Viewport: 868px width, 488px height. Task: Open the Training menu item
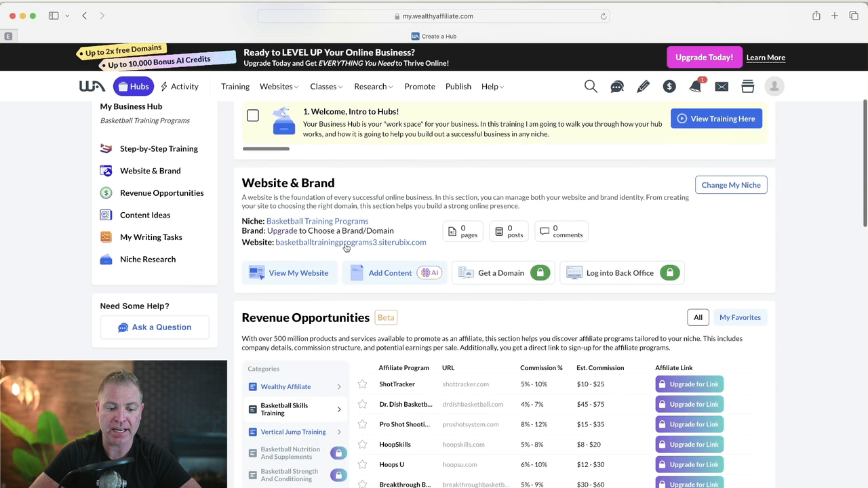point(235,86)
